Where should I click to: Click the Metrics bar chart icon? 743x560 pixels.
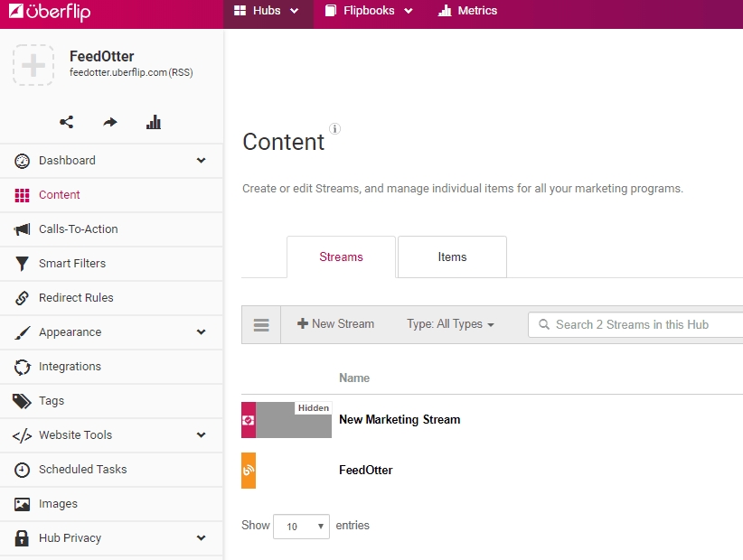click(445, 11)
